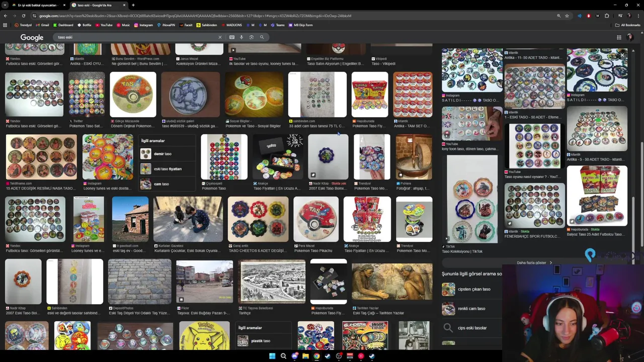Viewport: 644px width, 362px height.
Task: Open the Dashboard bookmark
Action: coord(63,25)
